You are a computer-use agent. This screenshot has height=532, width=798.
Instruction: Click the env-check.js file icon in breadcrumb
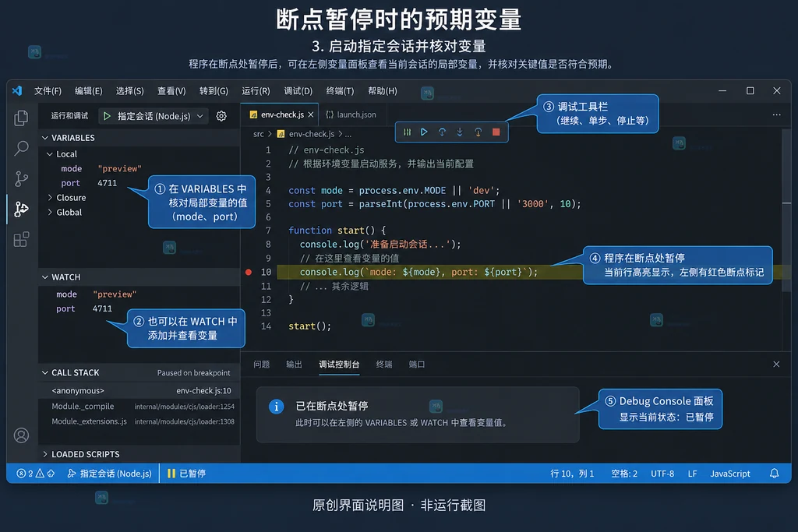[281, 134]
